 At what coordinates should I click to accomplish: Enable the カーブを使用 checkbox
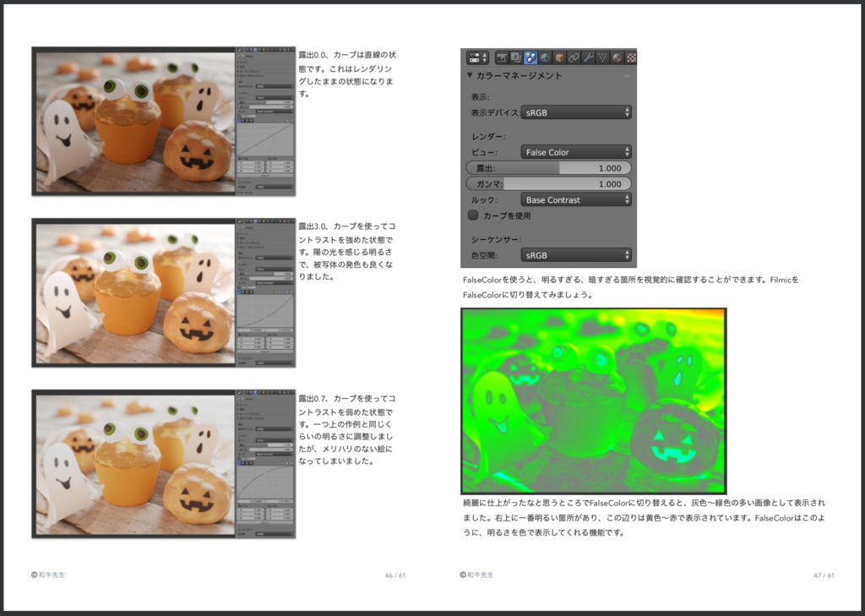(475, 215)
